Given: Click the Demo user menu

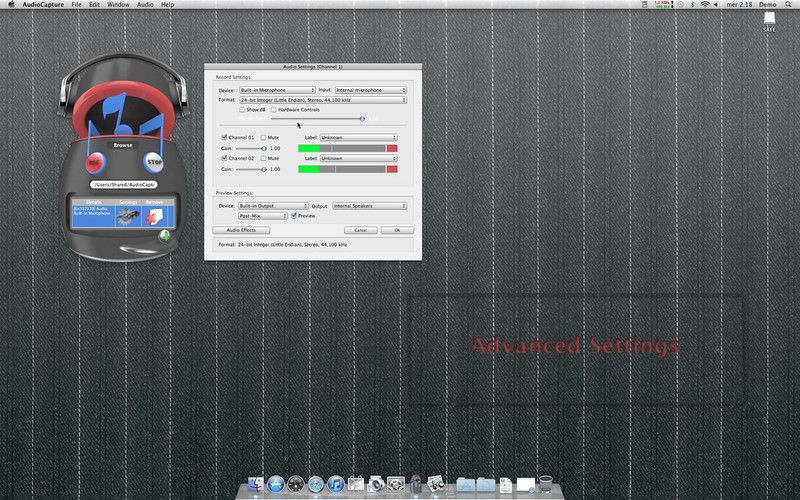Looking at the screenshot, I should 767,4.
